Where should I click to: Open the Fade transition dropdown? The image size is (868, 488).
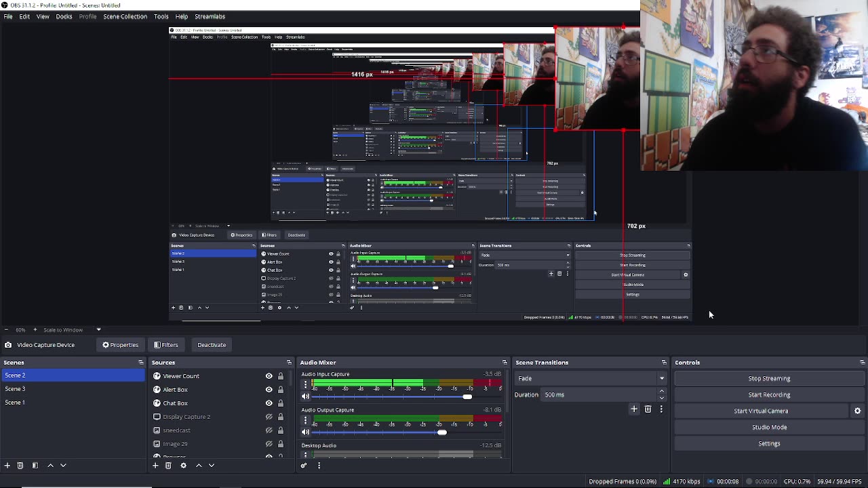tap(591, 378)
